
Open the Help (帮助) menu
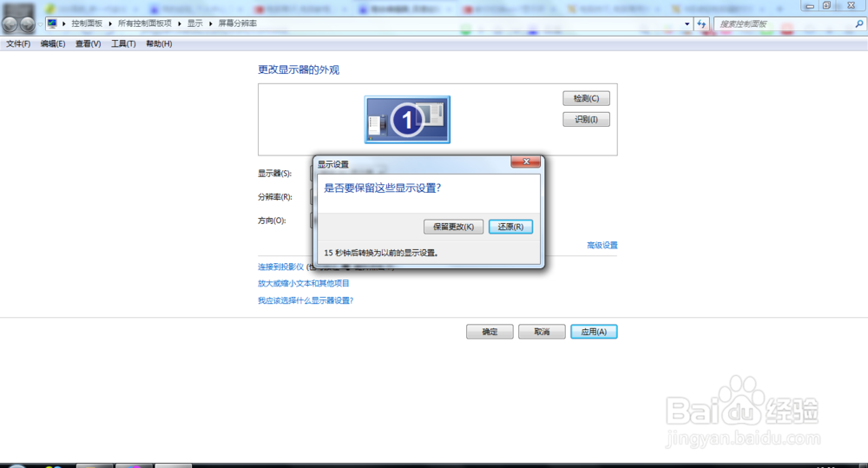[x=159, y=43]
